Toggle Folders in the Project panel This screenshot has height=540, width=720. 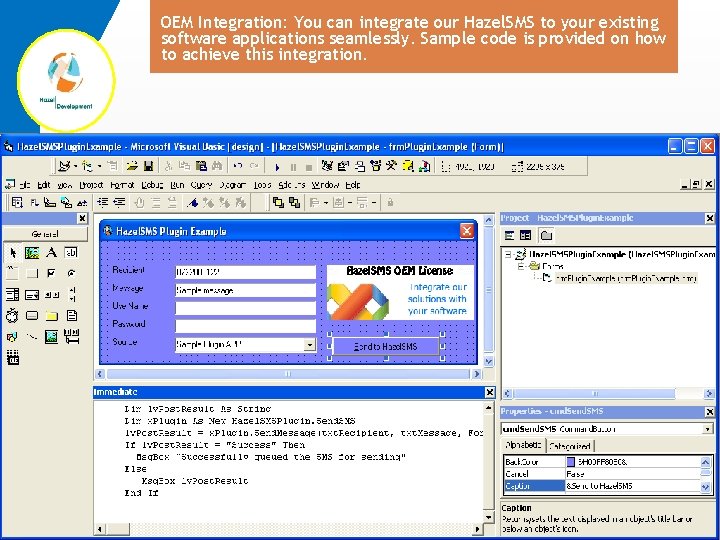click(546, 236)
